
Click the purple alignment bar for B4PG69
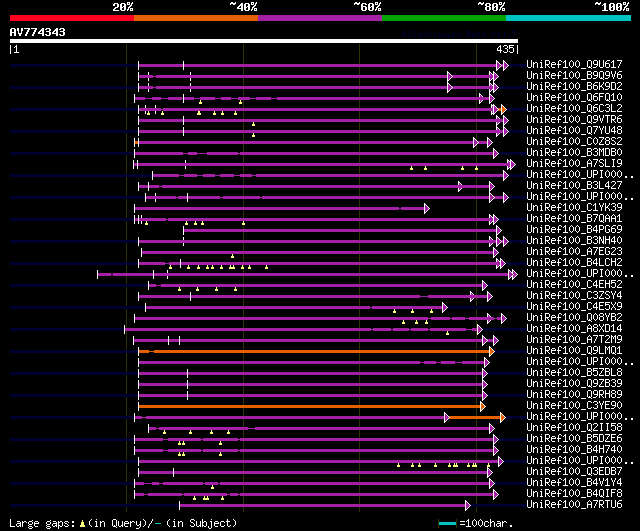[x=342, y=231]
